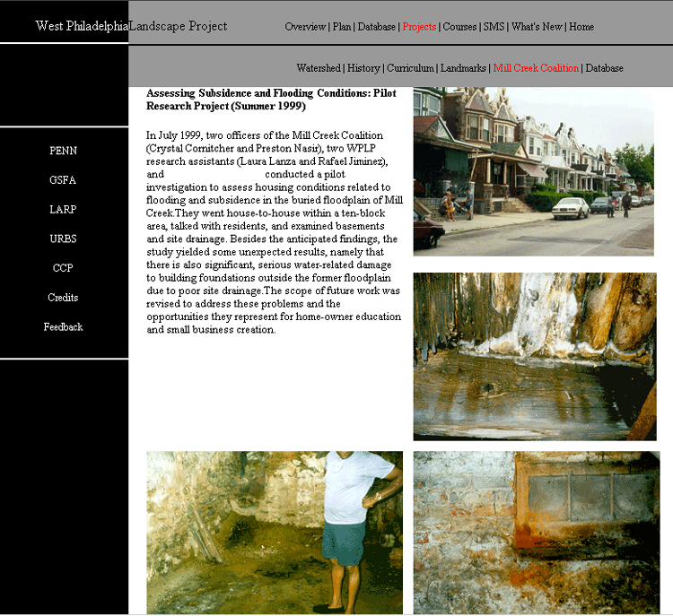Open the Courses page
The width and height of the screenshot is (673, 616).
[x=459, y=27]
